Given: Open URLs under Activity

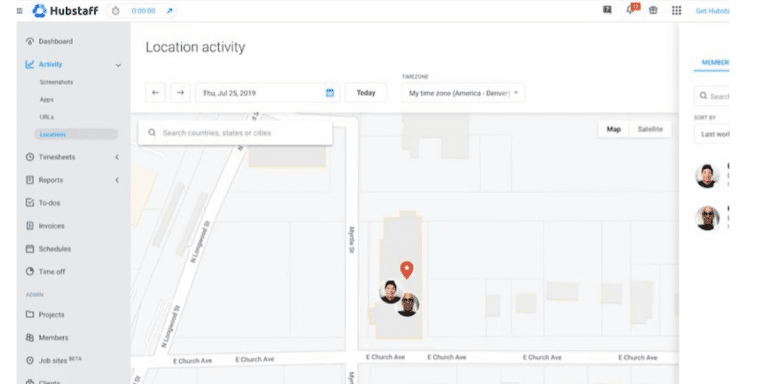Looking at the screenshot, I should point(47,117).
